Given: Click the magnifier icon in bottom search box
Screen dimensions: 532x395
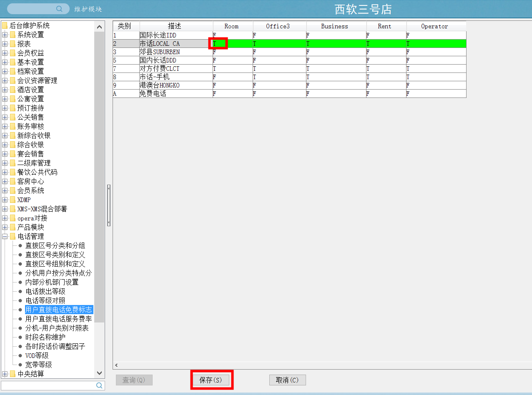Looking at the screenshot, I should click(x=99, y=385).
